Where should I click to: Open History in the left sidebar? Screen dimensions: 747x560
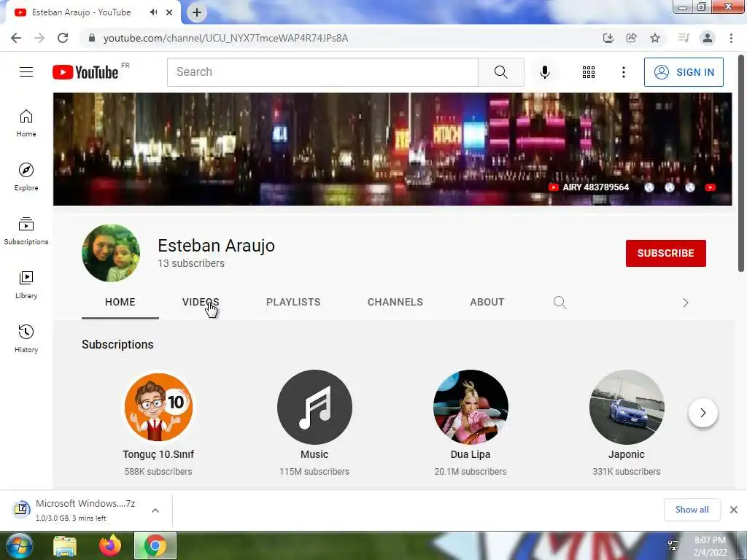pyautogui.click(x=26, y=338)
